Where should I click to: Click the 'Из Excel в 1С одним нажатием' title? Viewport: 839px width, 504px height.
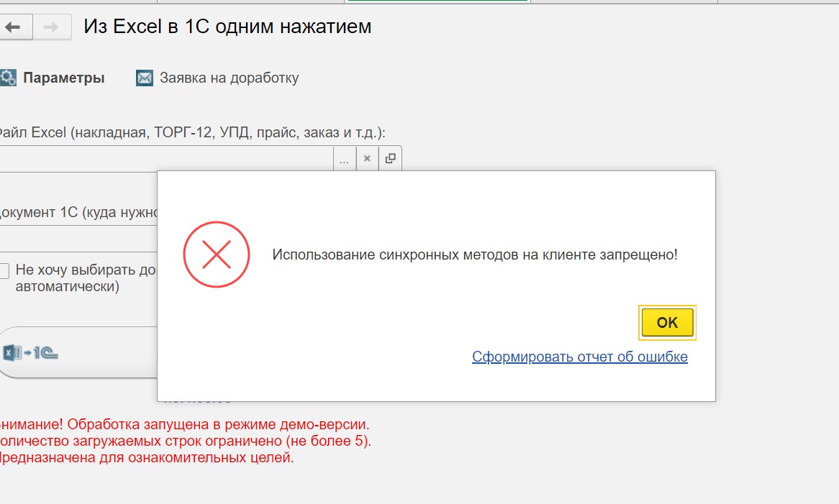click(x=227, y=26)
